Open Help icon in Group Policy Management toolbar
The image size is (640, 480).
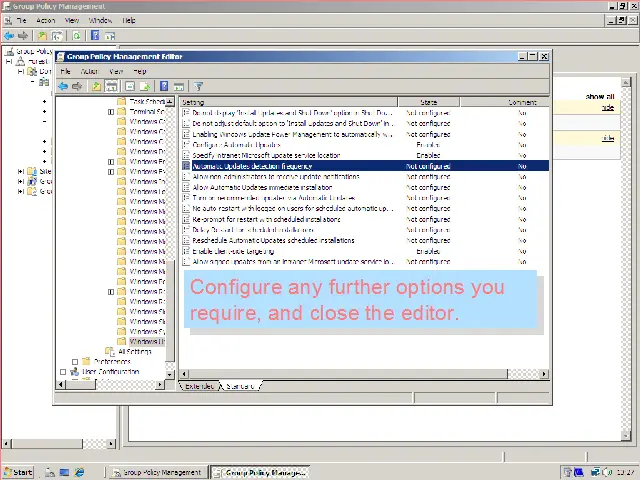point(95,36)
